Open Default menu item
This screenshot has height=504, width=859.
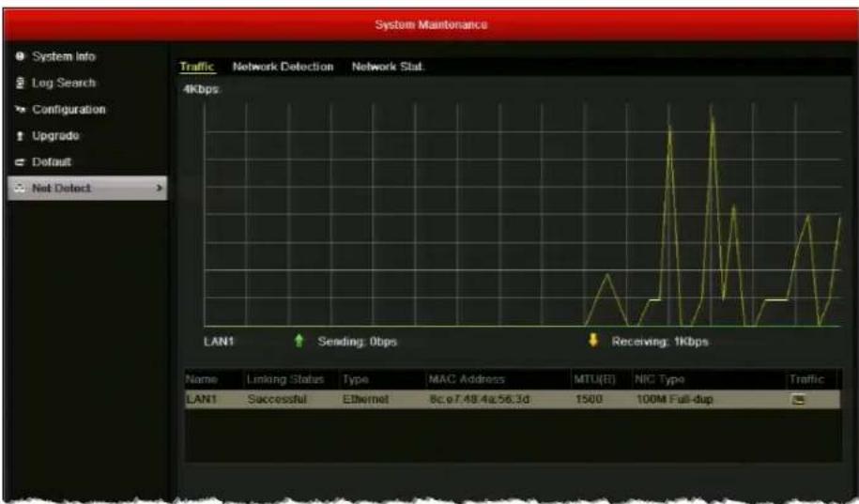(52, 161)
